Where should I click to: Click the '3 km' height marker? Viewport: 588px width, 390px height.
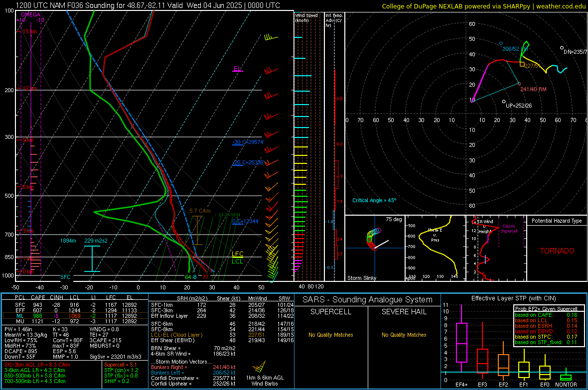(x=28, y=231)
